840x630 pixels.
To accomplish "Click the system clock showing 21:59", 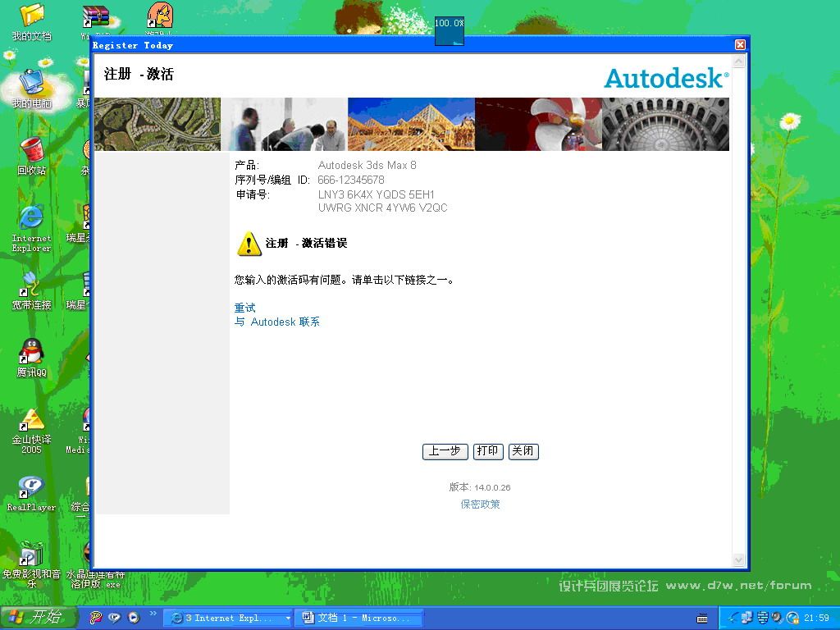I will click(x=816, y=618).
